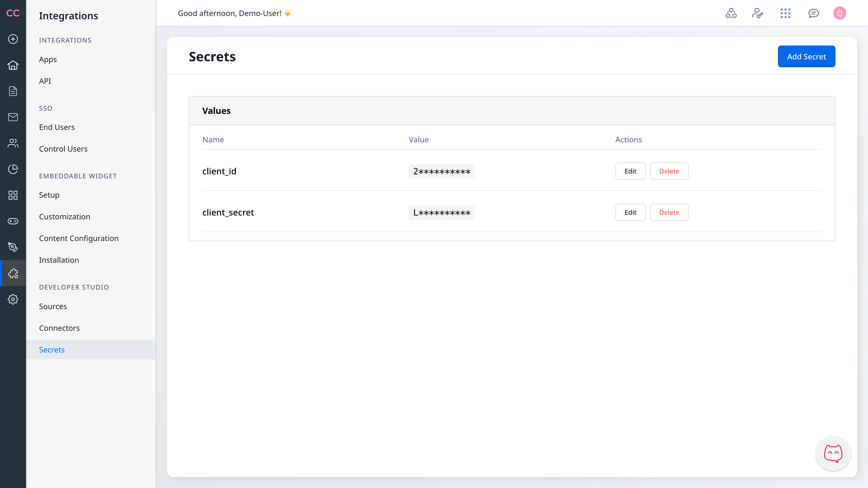Open the chat cat widget icon
The width and height of the screenshot is (868, 488).
pos(833,453)
